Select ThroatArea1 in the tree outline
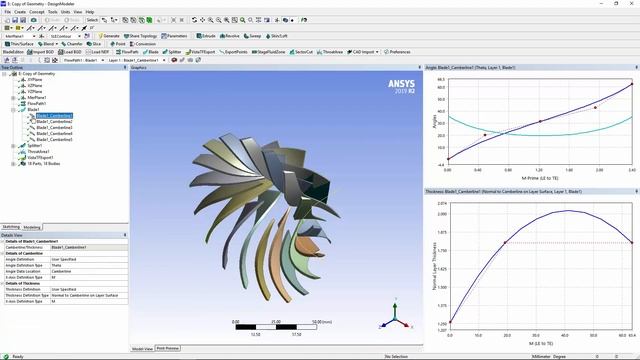Viewport: 640px width, 360px height. (38, 152)
